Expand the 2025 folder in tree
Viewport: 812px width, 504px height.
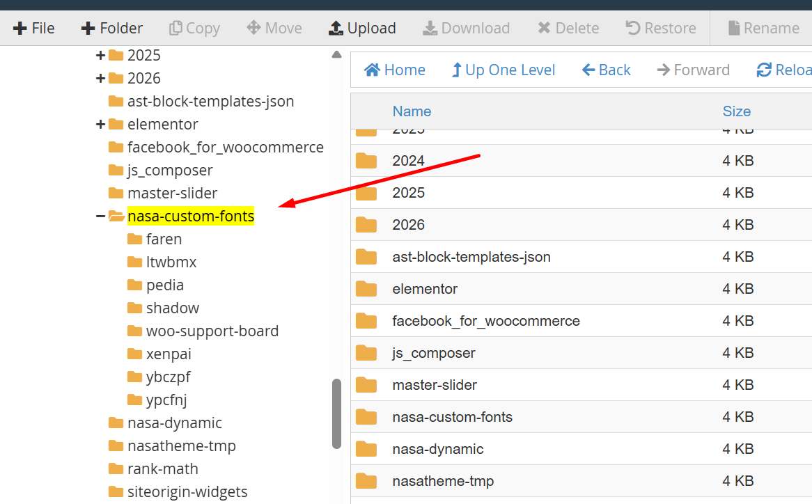tap(100, 56)
